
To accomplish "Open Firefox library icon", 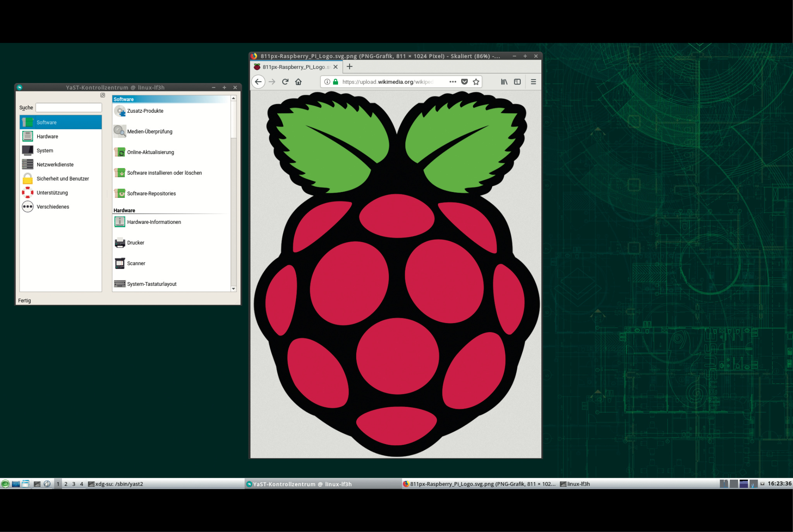I will [x=504, y=82].
